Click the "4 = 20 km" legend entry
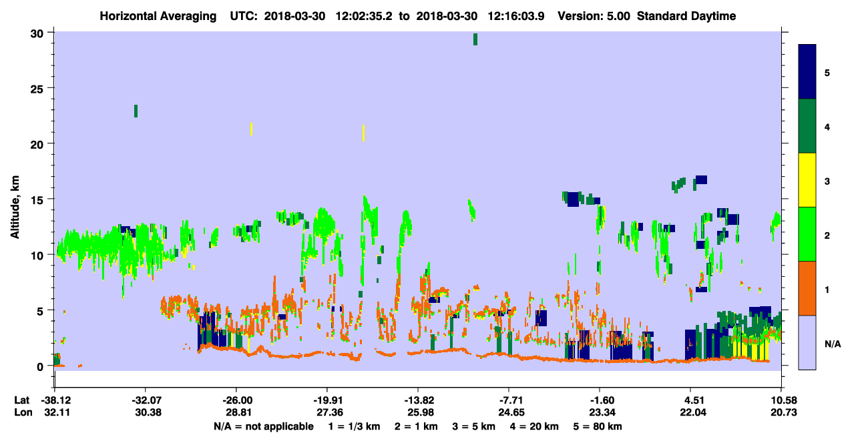Viewport: 868px width, 445px height. coord(535,426)
